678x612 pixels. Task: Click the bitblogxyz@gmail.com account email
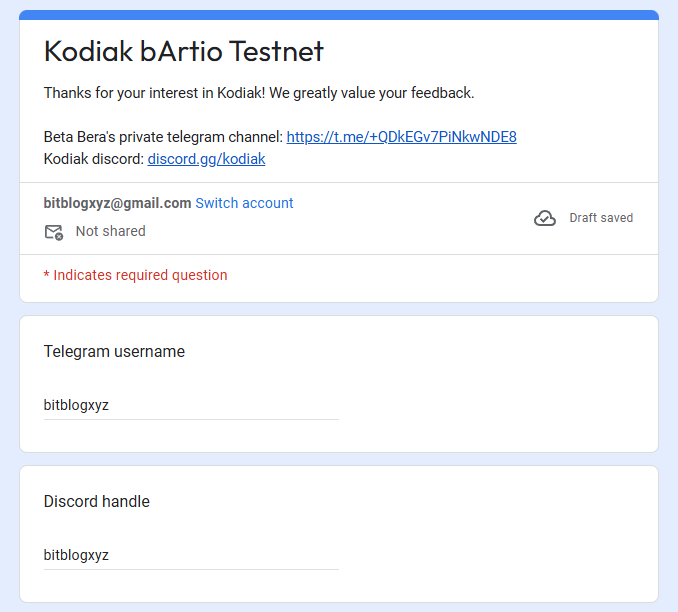pyautogui.click(x=117, y=203)
